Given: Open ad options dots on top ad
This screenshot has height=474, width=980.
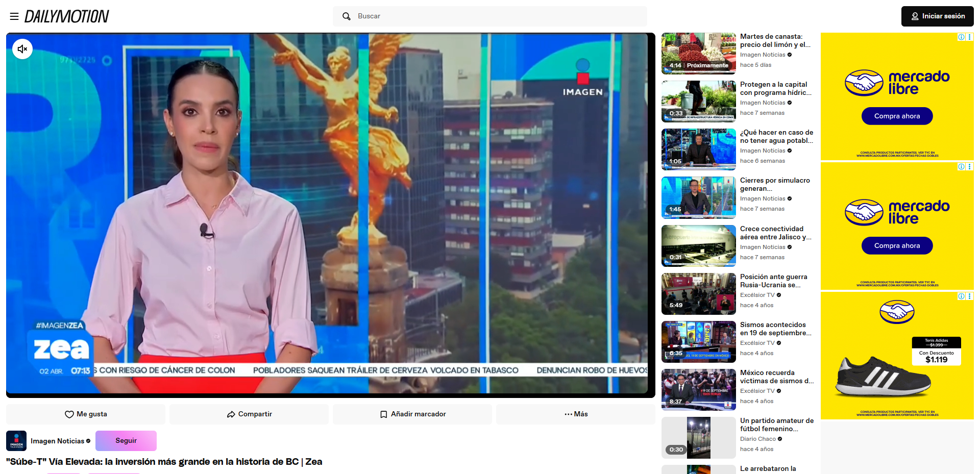Looking at the screenshot, I should point(970,37).
